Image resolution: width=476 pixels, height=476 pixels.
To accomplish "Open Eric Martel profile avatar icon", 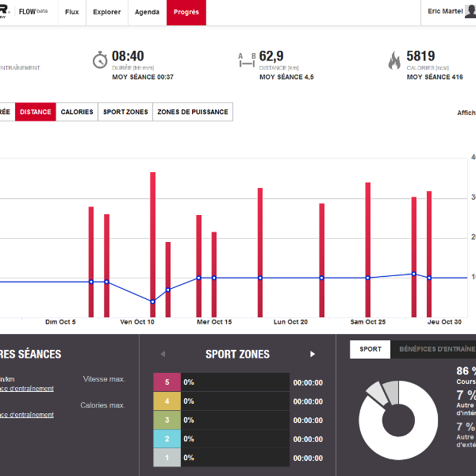I will (466, 12).
